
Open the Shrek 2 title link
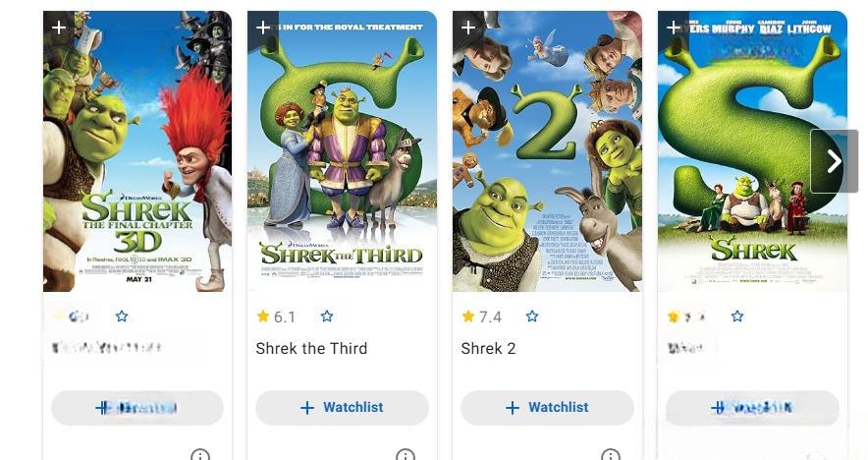coord(488,349)
